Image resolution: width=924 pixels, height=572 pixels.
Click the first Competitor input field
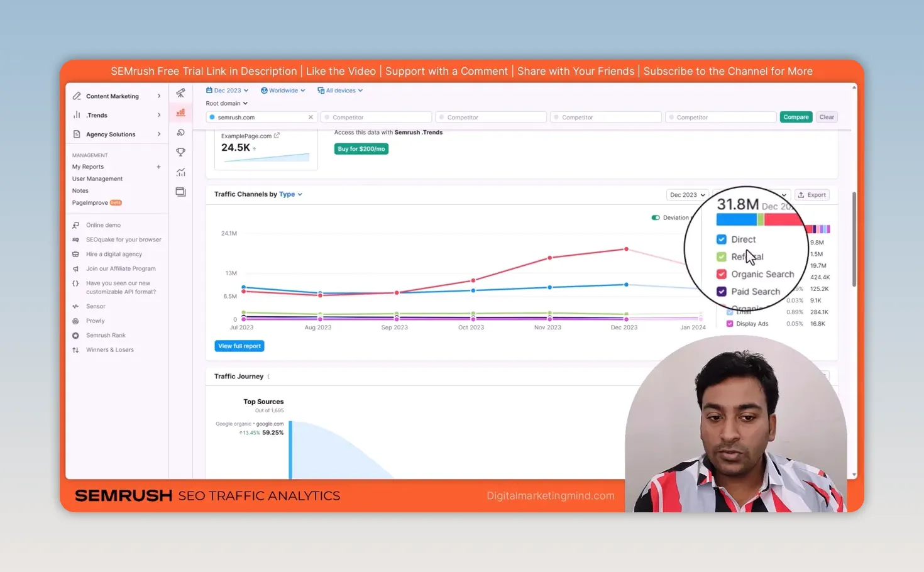[376, 117]
